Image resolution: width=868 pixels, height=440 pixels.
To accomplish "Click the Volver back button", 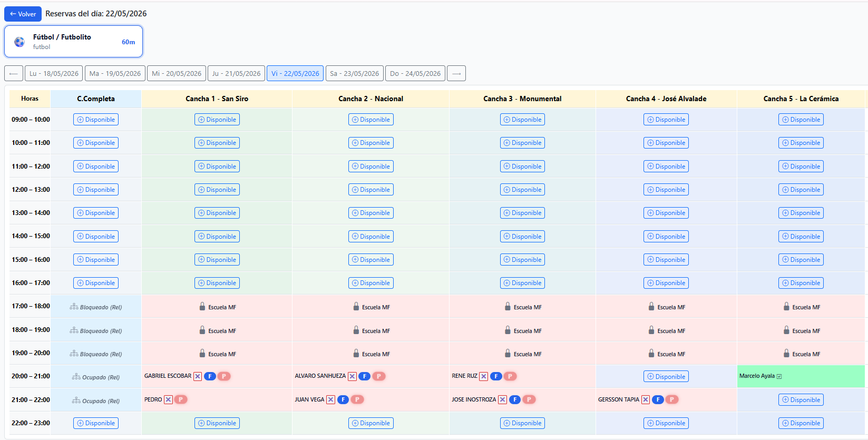I will point(23,14).
